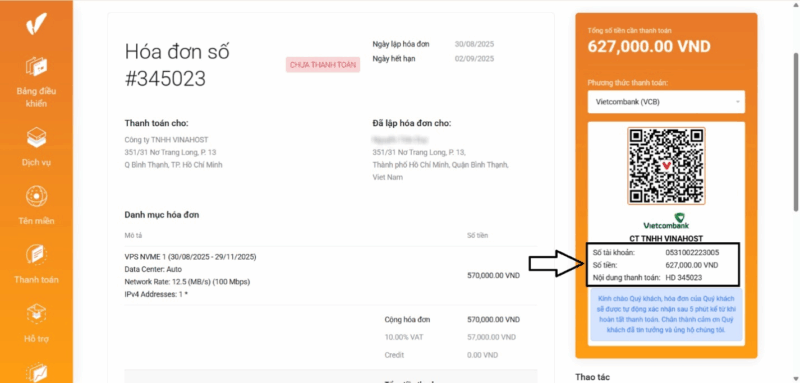
Task: Click IPv4 Addresses: 1 * line
Action: pos(156,294)
